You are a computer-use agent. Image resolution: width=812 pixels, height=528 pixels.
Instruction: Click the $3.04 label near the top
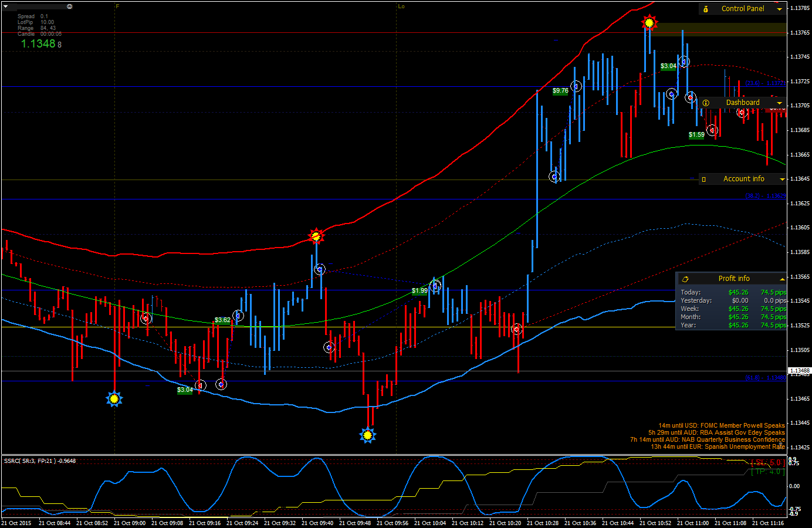(x=668, y=66)
